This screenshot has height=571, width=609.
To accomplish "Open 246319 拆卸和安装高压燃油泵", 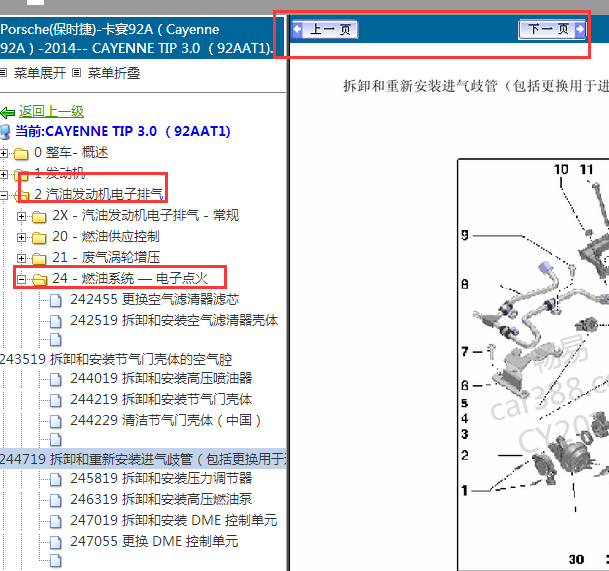I will [x=161, y=499].
